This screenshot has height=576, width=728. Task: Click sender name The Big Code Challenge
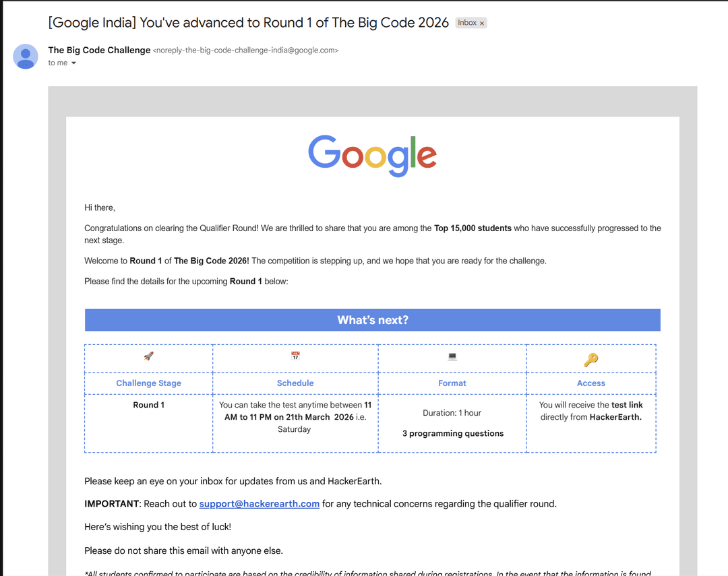(x=99, y=50)
